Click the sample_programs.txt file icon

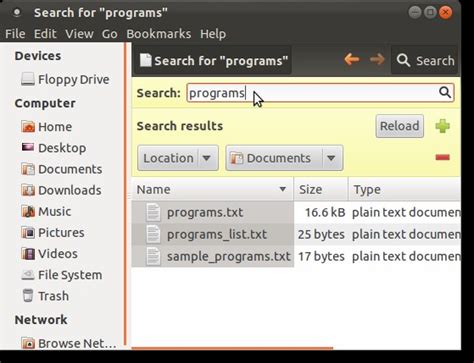coord(153,257)
